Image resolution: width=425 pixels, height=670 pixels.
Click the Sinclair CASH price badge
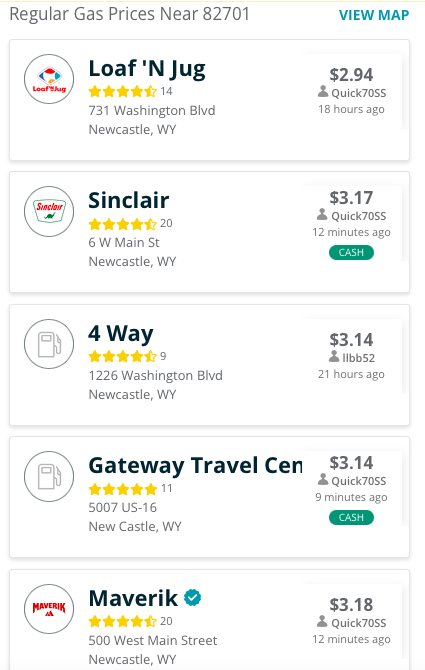[x=351, y=253]
